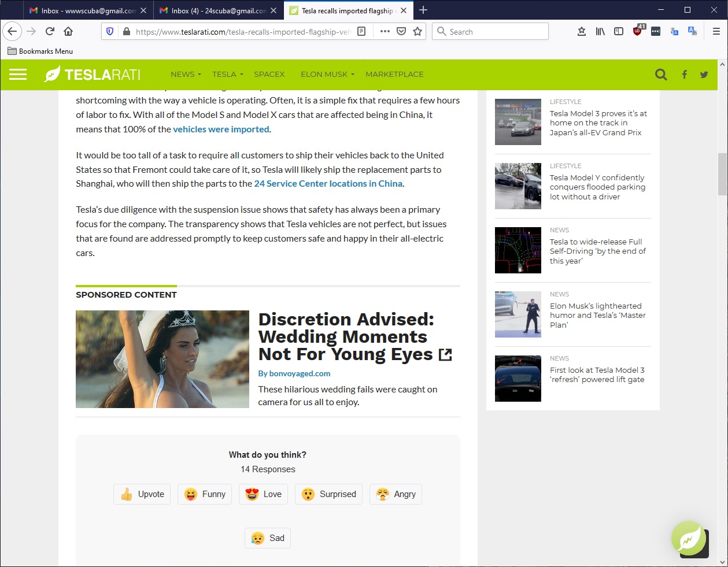The width and height of the screenshot is (728, 567).
Task: React with Sad
Action: tap(268, 538)
